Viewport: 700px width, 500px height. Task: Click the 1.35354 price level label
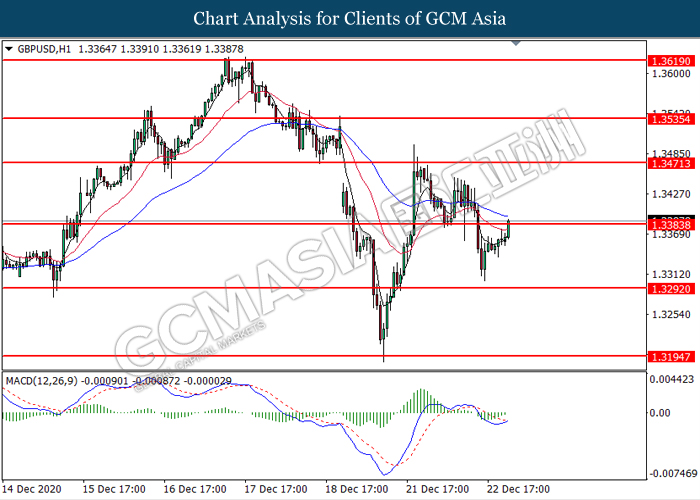click(671, 119)
